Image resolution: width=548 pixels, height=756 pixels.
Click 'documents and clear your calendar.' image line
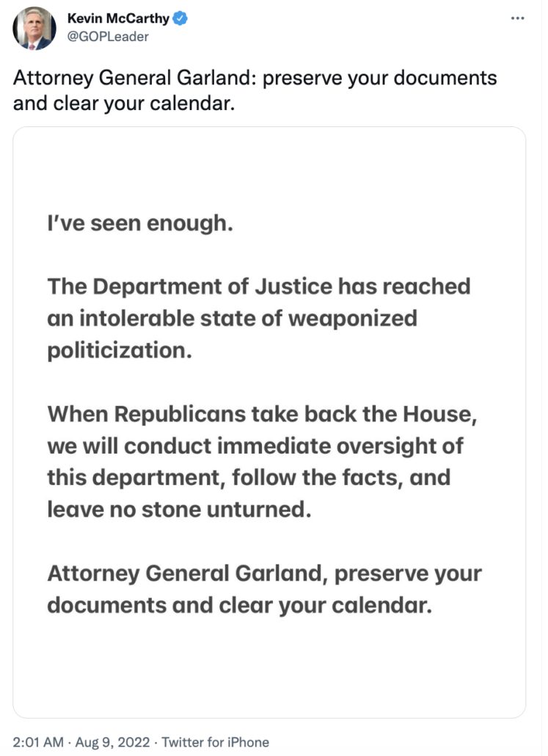point(239,606)
